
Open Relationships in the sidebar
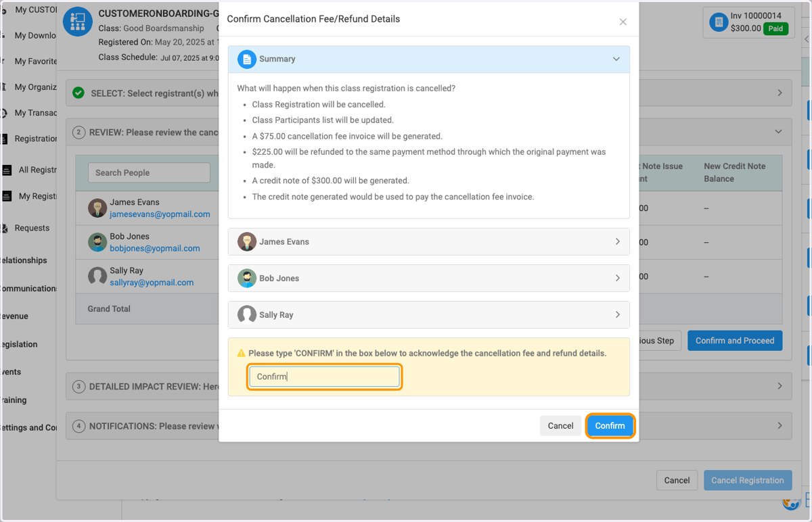click(x=24, y=260)
